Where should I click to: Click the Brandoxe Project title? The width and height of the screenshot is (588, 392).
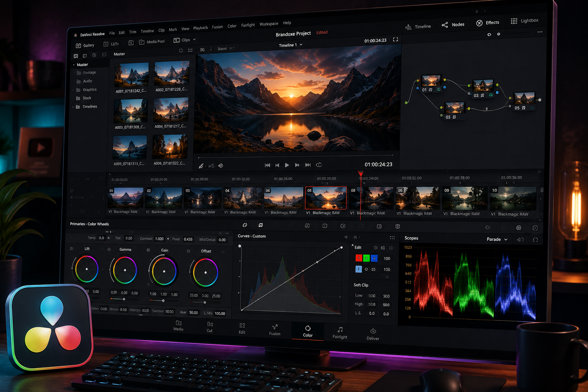coord(293,34)
